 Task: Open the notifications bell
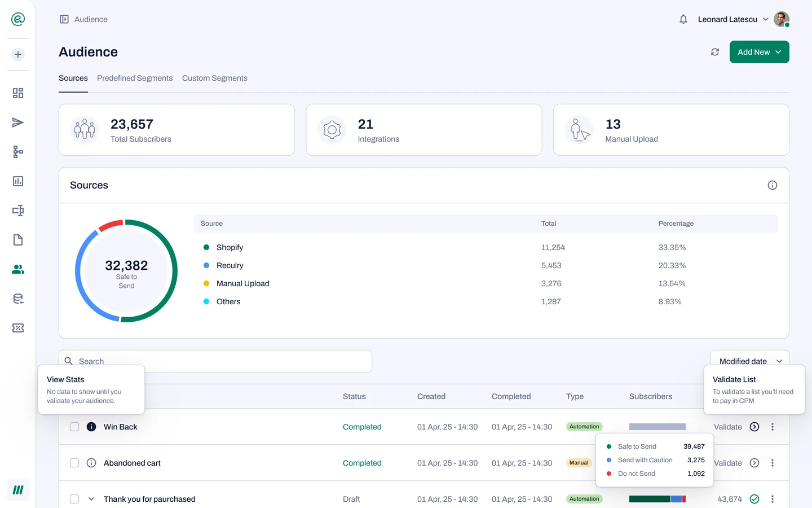pos(683,19)
